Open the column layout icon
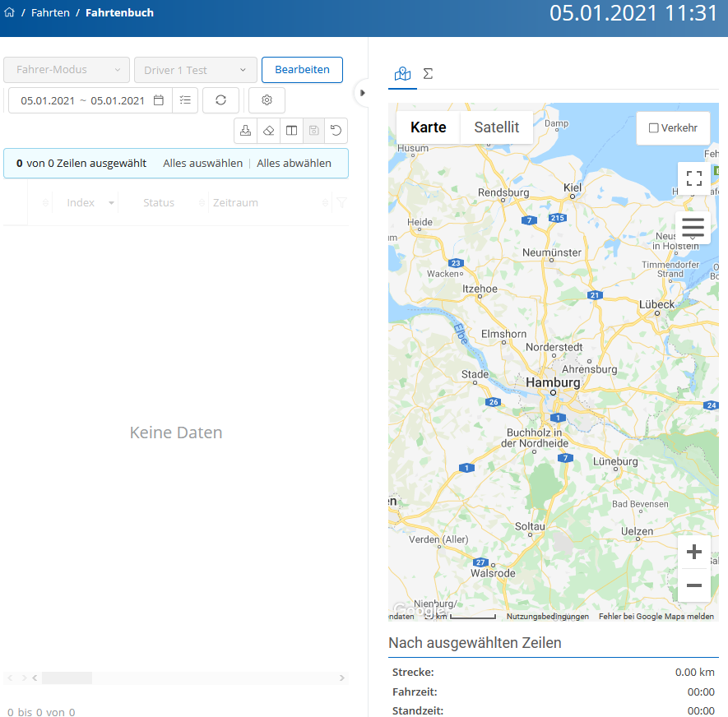Screen dimensions: 728x717 (x=291, y=131)
